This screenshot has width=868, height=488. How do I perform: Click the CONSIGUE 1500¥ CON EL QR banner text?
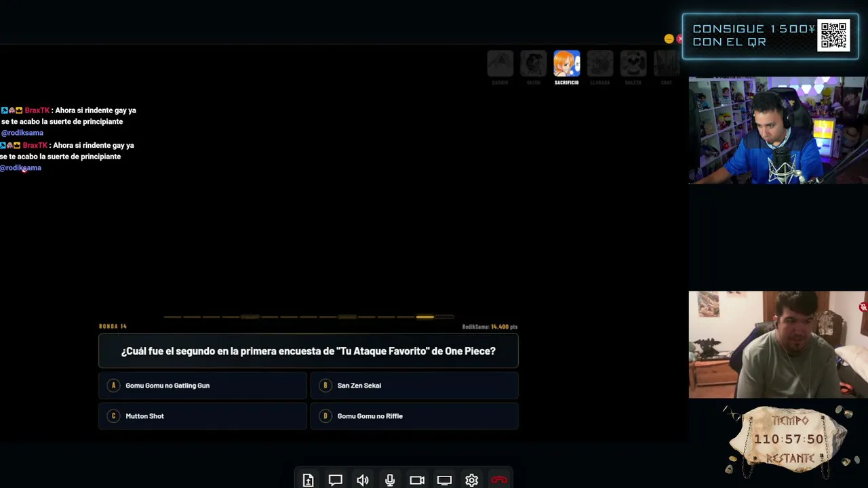pyautogui.click(x=753, y=35)
